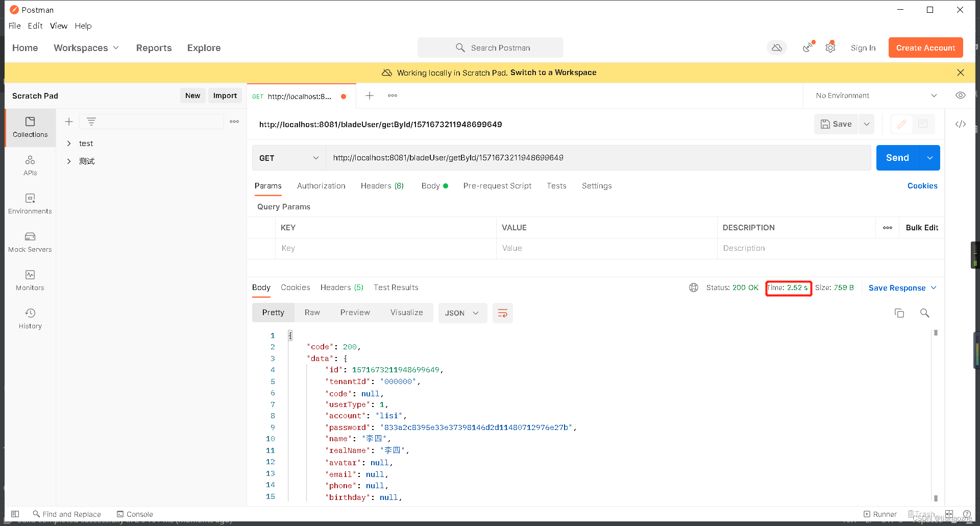Viewport: 980px width, 526px height.
Task: Open the Collections panel in sidebar
Action: pos(30,127)
